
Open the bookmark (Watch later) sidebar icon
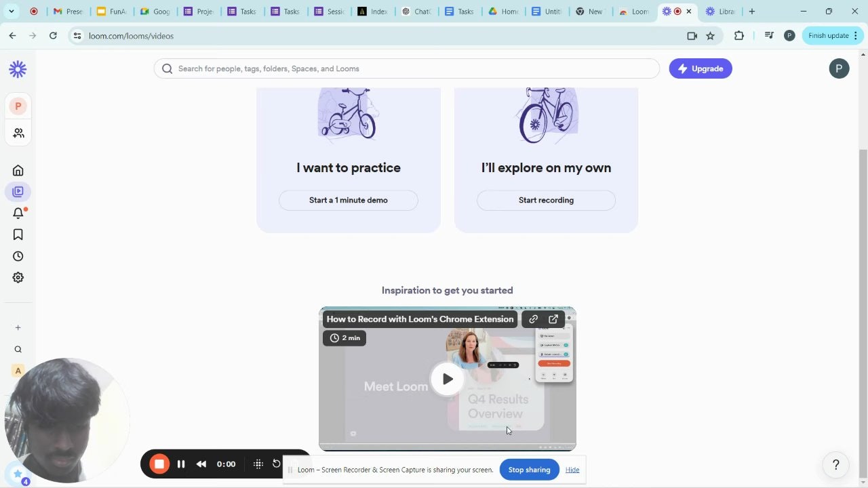(x=18, y=235)
